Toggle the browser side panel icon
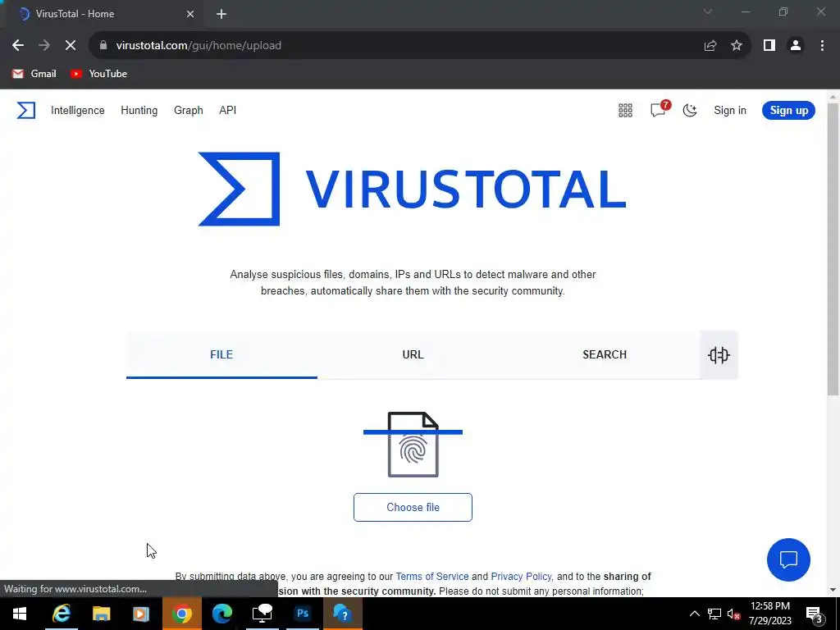Screen dimensions: 840x630 769,46
